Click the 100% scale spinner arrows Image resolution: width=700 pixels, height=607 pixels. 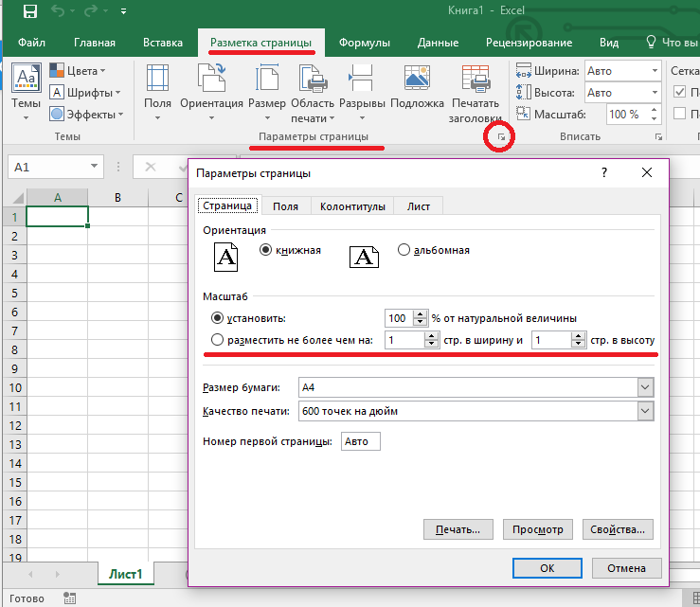(420, 318)
